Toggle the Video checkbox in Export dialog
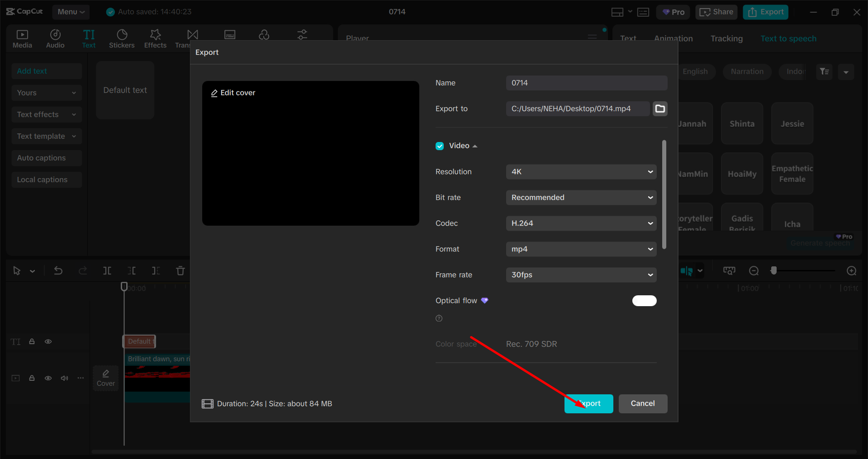Image resolution: width=868 pixels, height=459 pixels. click(440, 146)
